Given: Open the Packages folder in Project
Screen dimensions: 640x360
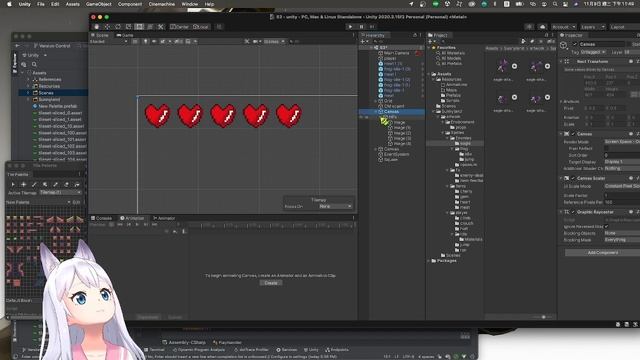Looking at the screenshot, I should 447,260.
